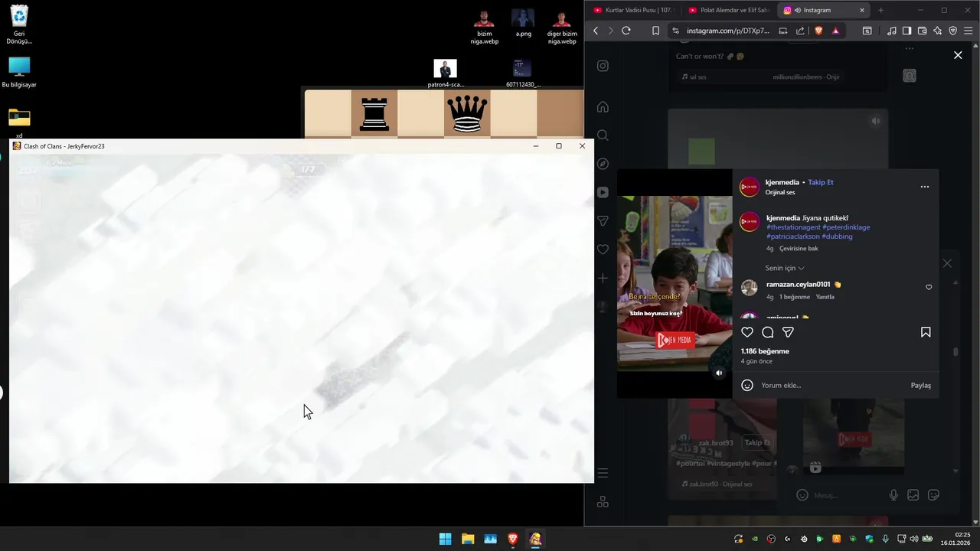This screenshot has height=551, width=980.
Task: Click the Instagram logo in sidebar
Action: (x=603, y=66)
